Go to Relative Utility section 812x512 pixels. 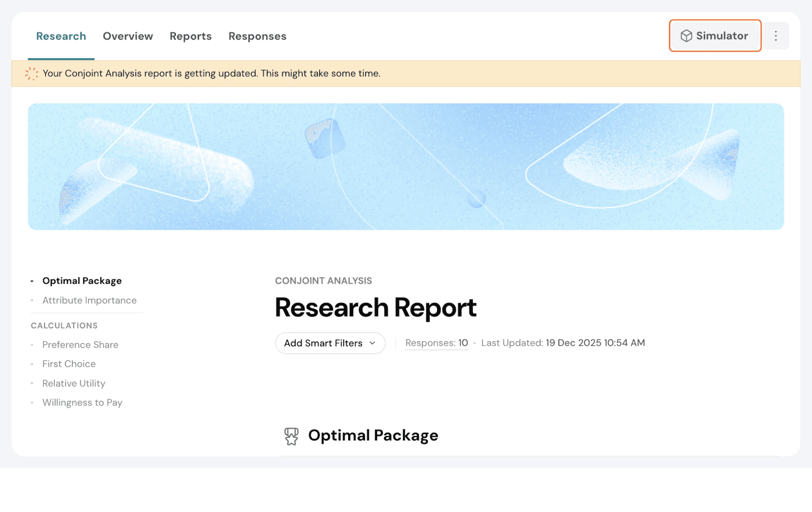click(74, 384)
